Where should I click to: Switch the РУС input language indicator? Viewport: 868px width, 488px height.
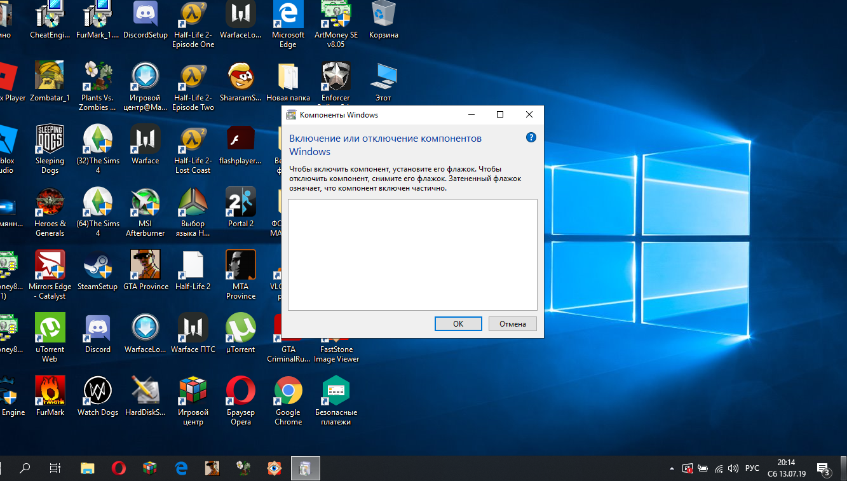coord(752,468)
